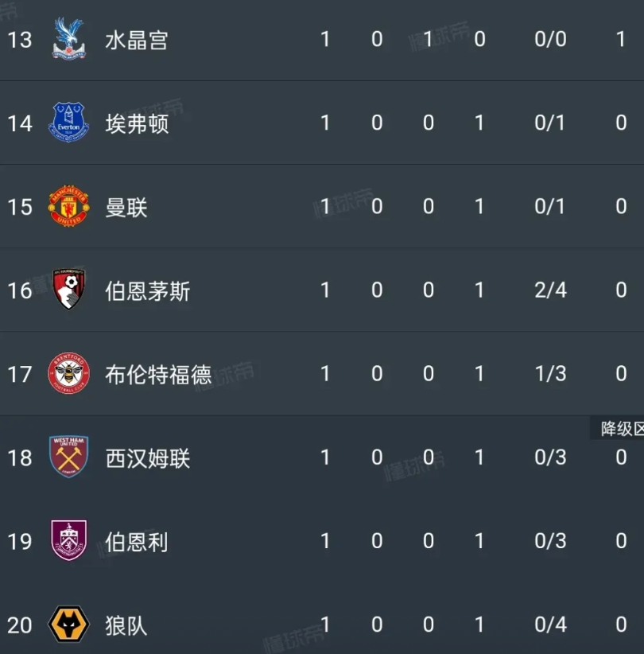Open the Bournemouth club badge
Viewport: 644px width, 654px height.
[x=68, y=290]
